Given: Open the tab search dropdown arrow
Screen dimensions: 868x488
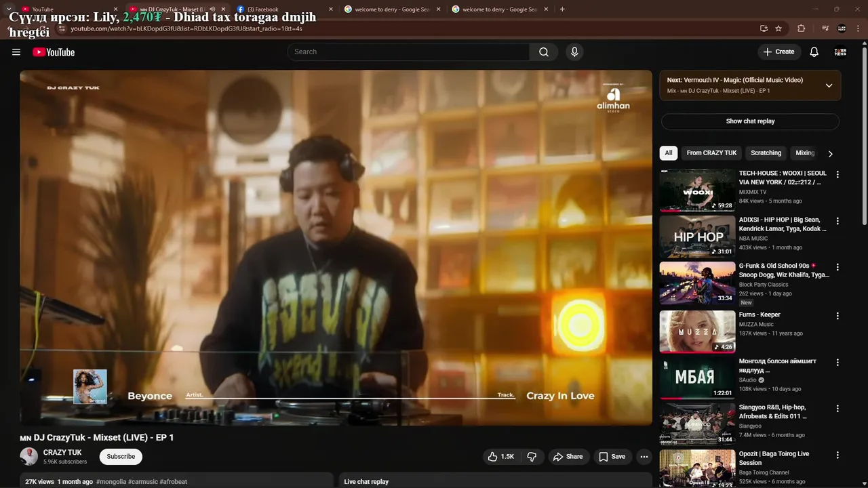Looking at the screenshot, I should pyautogui.click(x=9, y=9).
